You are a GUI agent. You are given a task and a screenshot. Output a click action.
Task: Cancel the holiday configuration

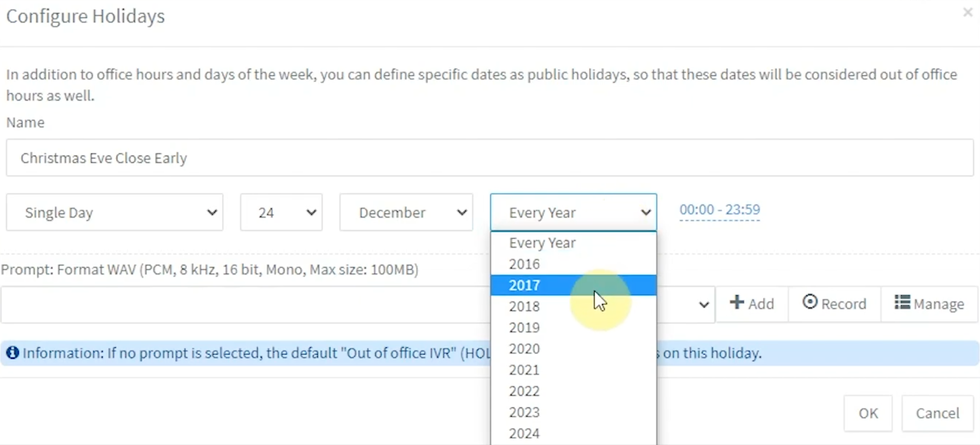point(937,413)
